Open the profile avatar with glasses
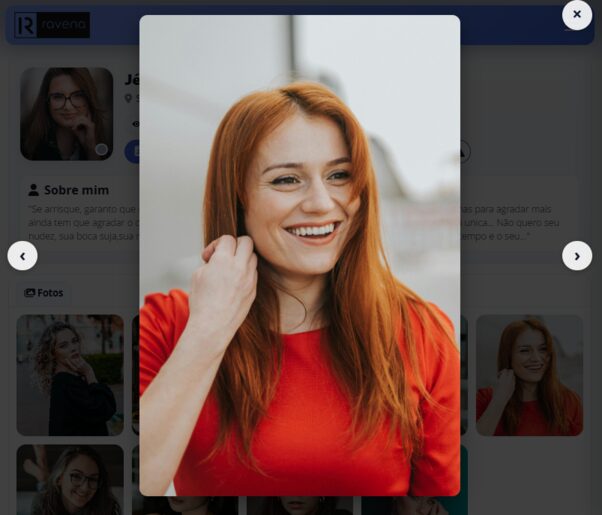The image size is (602, 515). [66, 113]
